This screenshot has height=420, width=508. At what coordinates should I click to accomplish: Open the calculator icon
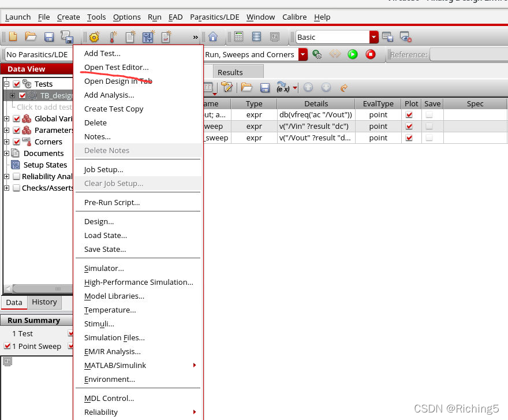pyautogui.click(x=239, y=36)
